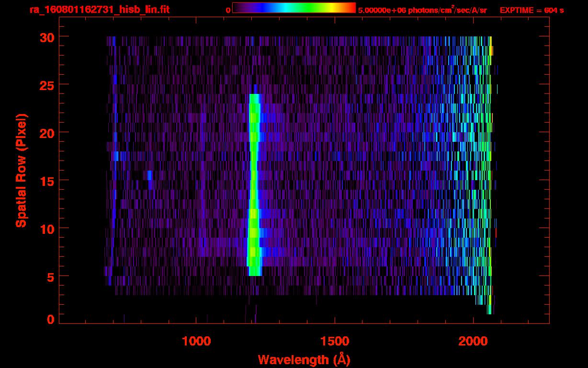The image size is (588, 368).
Task: Click the 2000 wavelength tick label
Action: click(x=474, y=341)
